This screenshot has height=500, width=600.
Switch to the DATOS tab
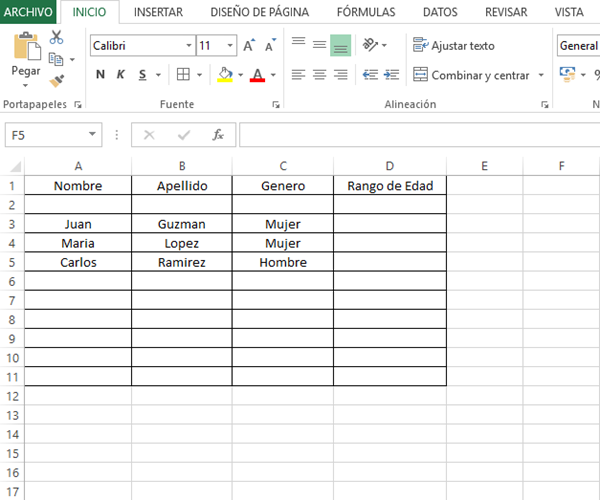click(440, 12)
